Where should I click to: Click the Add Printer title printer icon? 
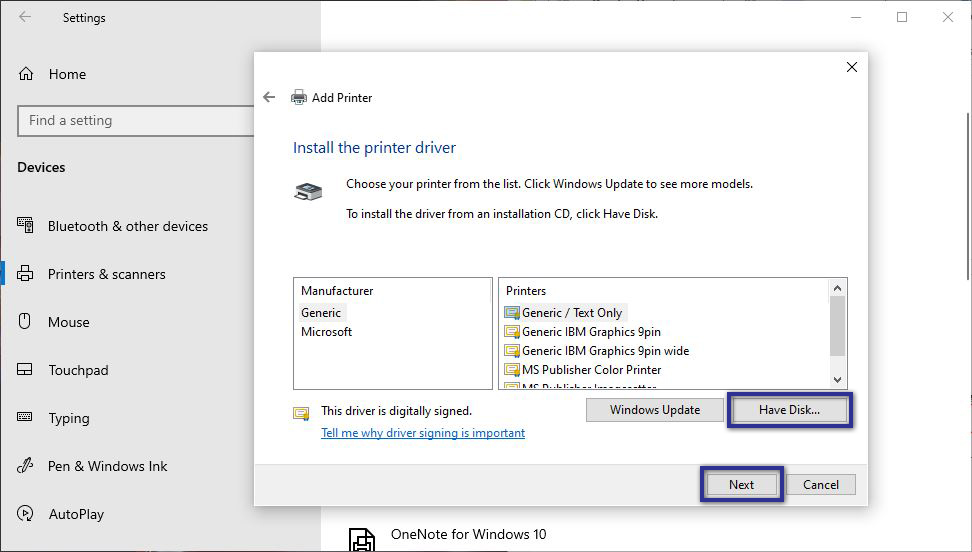[299, 97]
